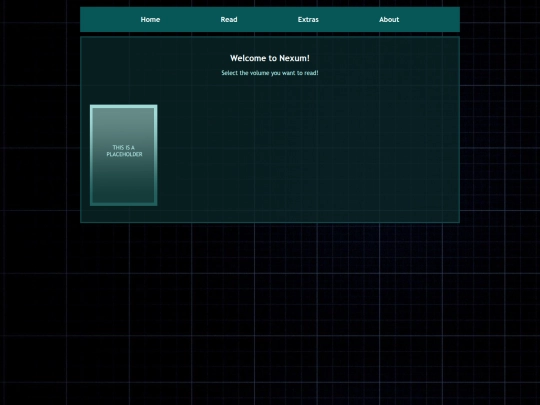Open the Extras menu item
Image resolution: width=540 pixels, height=405 pixels.
(x=308, y=20)
